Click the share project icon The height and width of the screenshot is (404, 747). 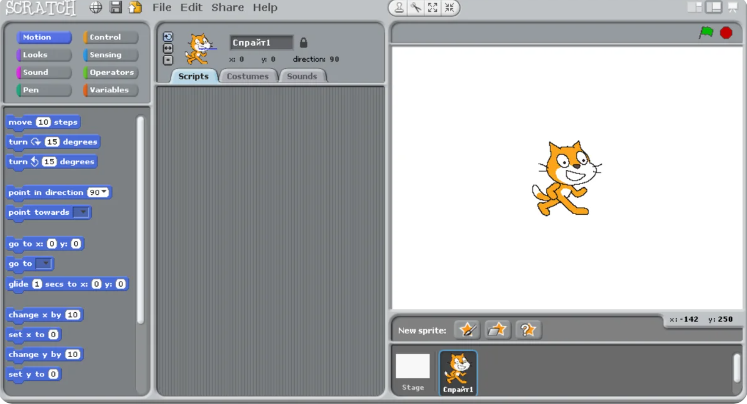pos(136,7)
